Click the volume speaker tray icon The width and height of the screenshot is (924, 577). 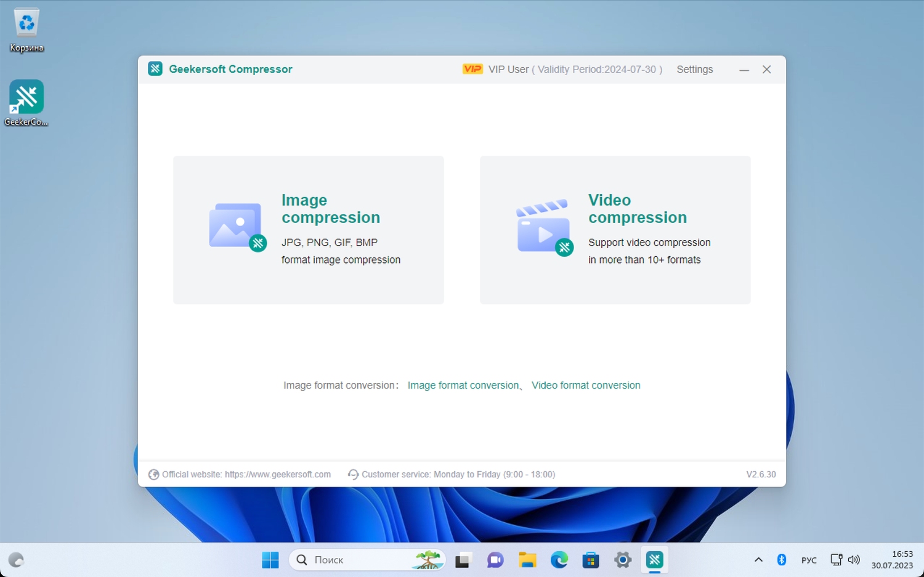[x=854, y=560]
